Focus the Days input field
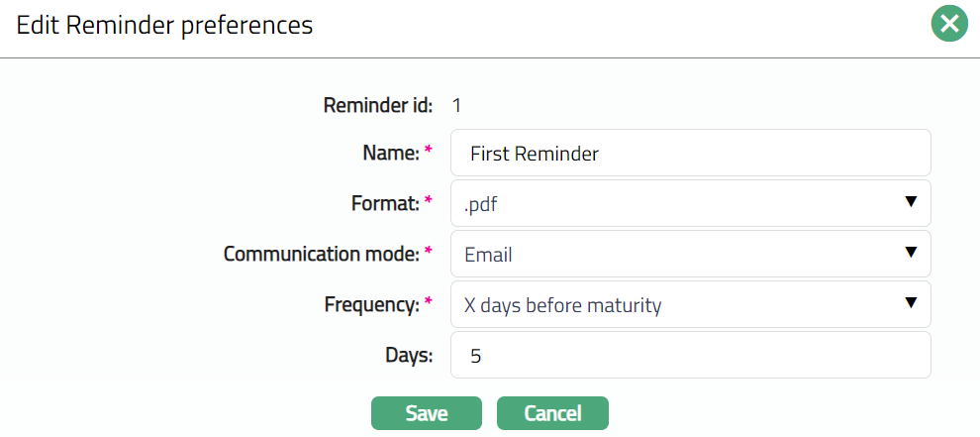980x437 pixels. pyautogui.click(x=690, y=356)
